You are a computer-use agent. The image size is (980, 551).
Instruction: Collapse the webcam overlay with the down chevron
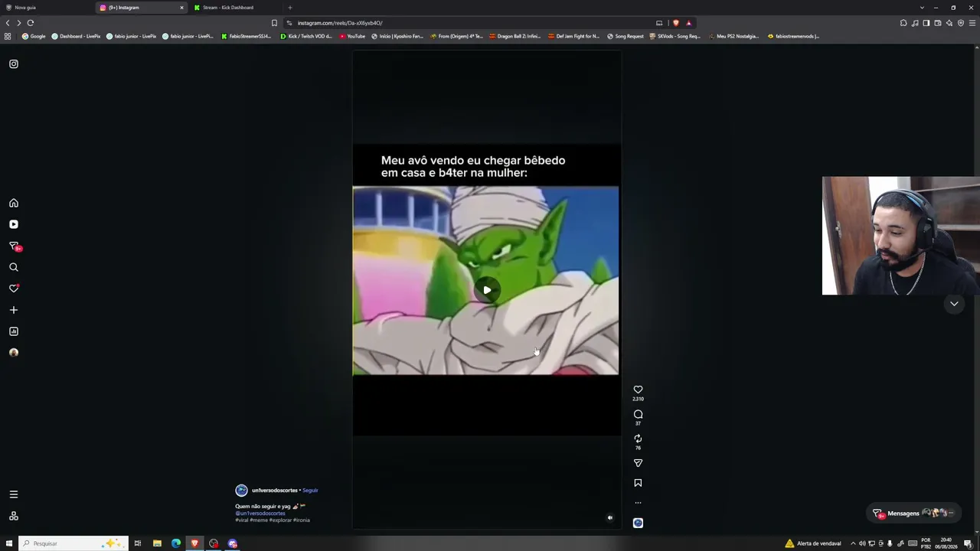(x=954, y=304)
